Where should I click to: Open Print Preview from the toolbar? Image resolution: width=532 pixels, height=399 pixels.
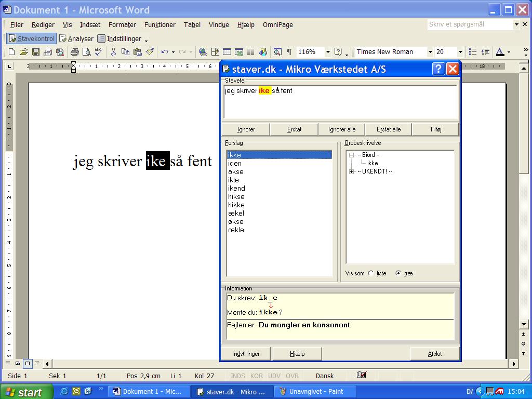pyautogui.click(x=87, y=52)
